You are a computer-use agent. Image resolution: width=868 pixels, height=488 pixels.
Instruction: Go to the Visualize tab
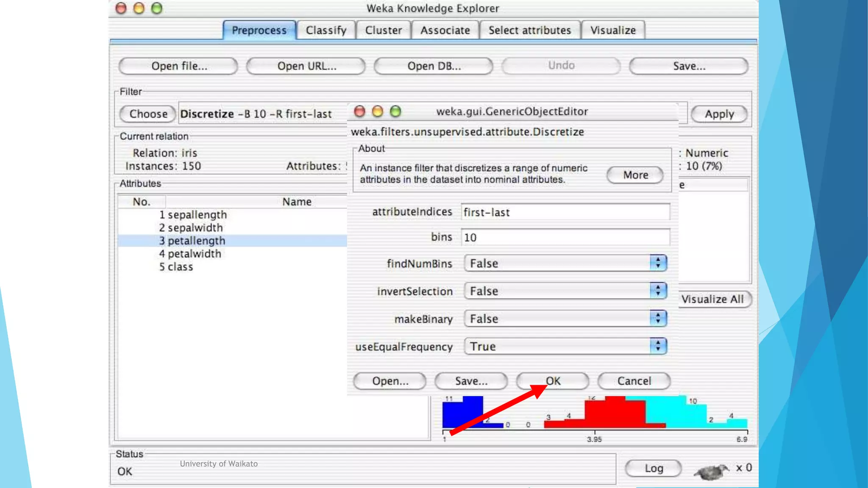coord(613,30)
